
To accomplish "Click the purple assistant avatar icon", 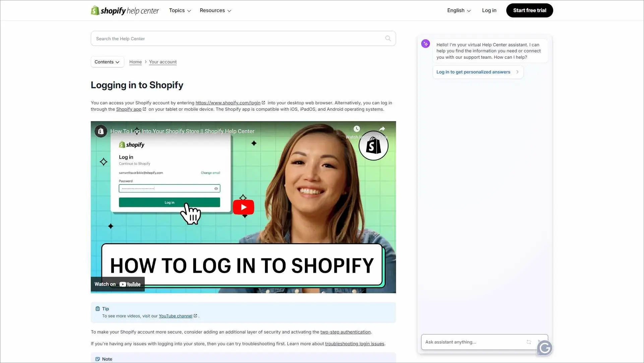I will pyautogui.click(x=426, y=44).
